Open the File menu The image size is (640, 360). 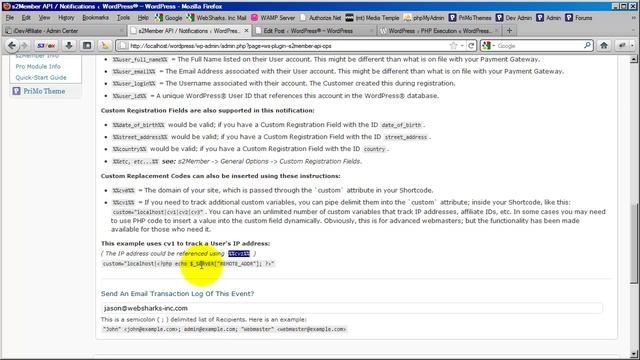10,18
